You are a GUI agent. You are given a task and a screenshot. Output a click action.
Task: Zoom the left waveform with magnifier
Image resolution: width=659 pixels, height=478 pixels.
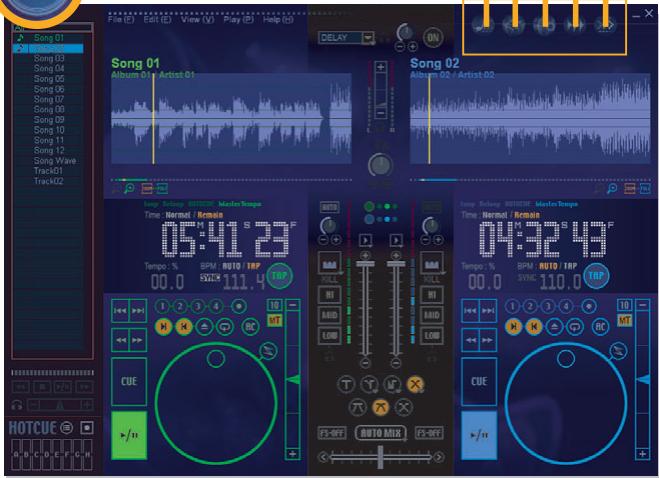coord(129,188)
